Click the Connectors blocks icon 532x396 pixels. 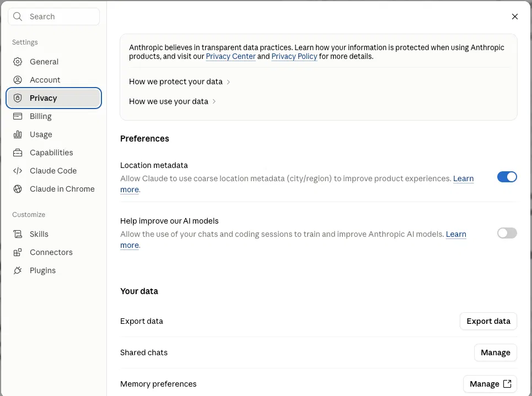[18, 252]
